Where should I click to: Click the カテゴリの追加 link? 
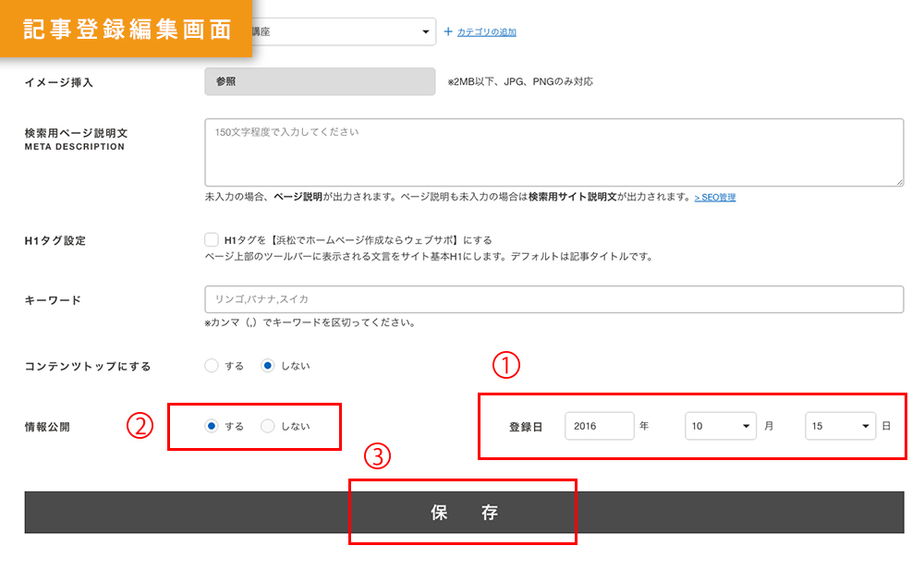[487, 30]
